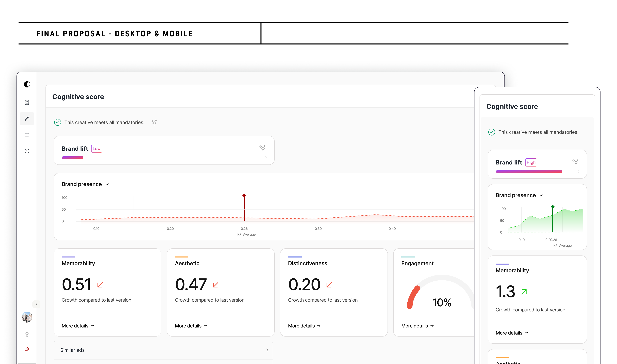Screen dimensions: 617x364
Task: Click the red KPI average marker diamond
Action: click(244, 195)
